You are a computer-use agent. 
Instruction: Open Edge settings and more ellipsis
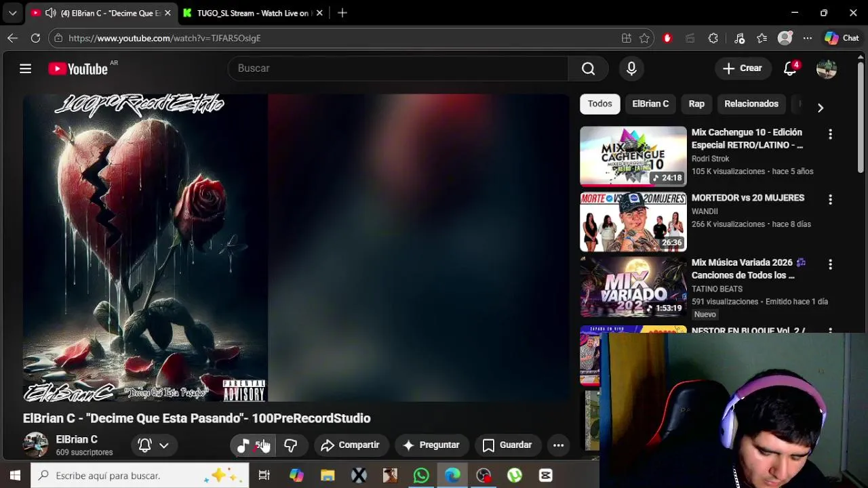pyautogui.click(x=807, y=38)
